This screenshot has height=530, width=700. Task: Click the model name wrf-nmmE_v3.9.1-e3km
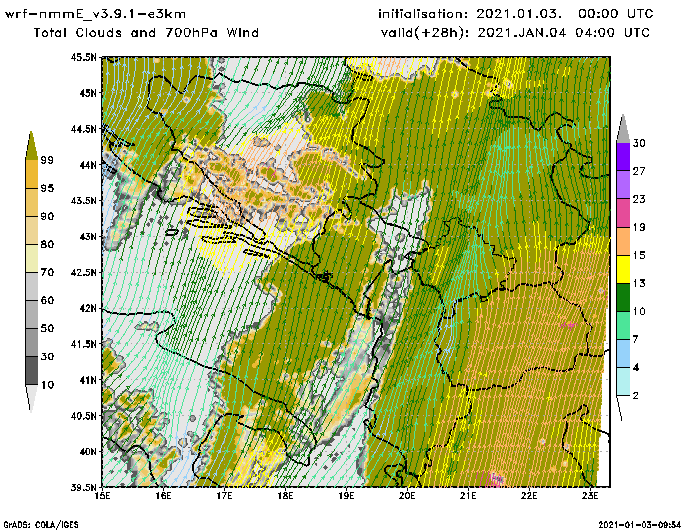pos(95,14)
